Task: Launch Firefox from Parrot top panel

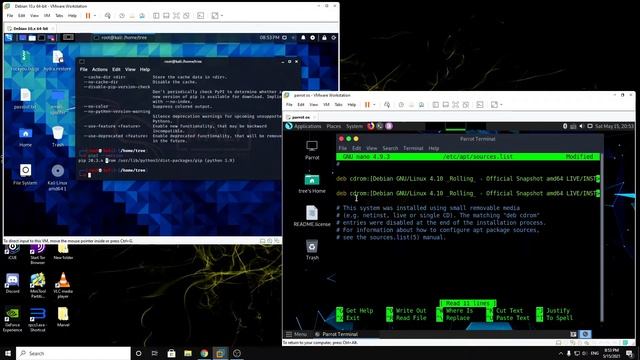Action: point(371,126)
